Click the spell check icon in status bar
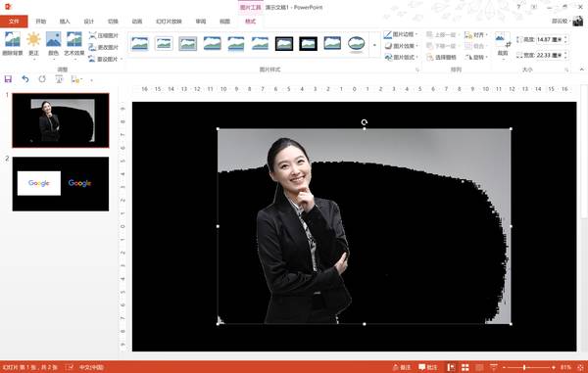This screenshot has height=373, width=588. [69, 367]
